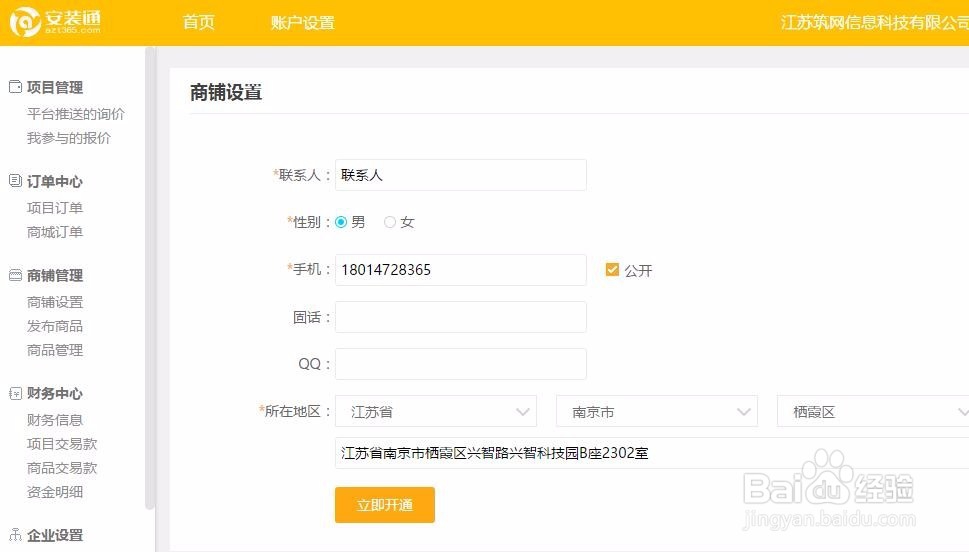Click the 财务中心 section heading

pyautogui.click(x=54, y=393)
